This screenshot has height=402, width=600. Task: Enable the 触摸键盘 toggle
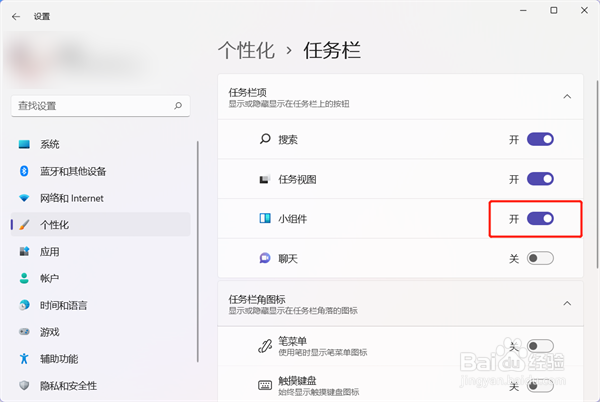pyautogui.click(x=540, y=386)
